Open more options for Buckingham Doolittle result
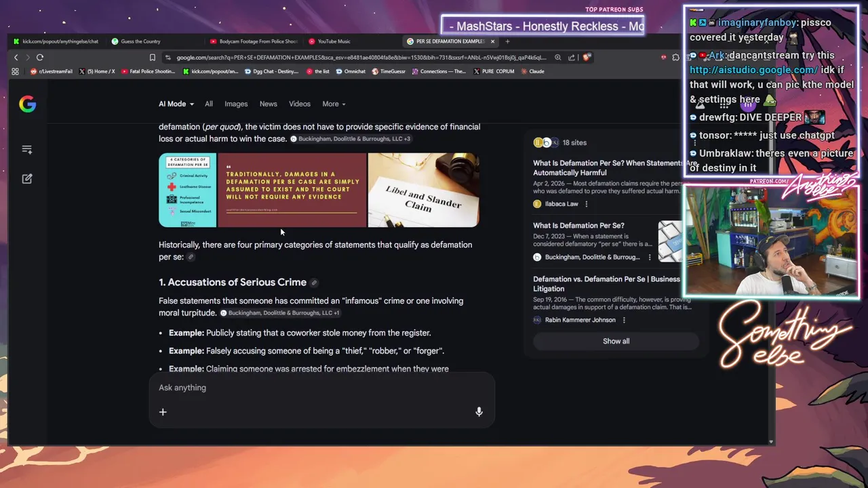This screenshot has width=868, height=488. (x=650, y=258)
